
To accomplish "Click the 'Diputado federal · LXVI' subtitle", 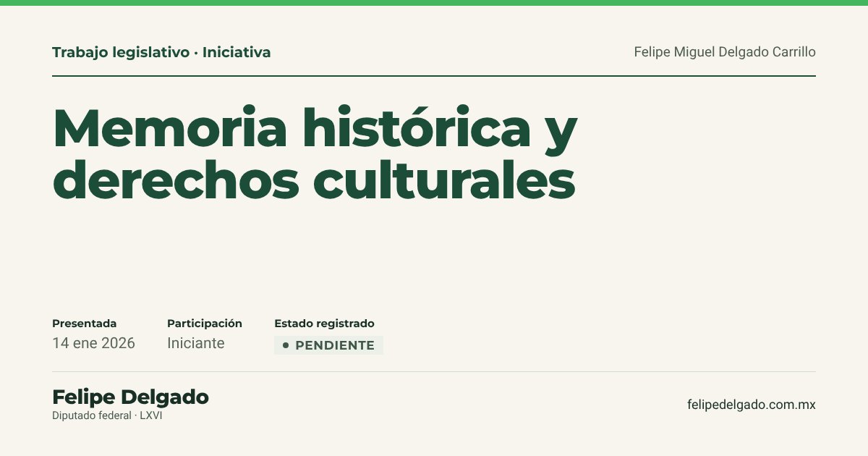I will 107,415.
